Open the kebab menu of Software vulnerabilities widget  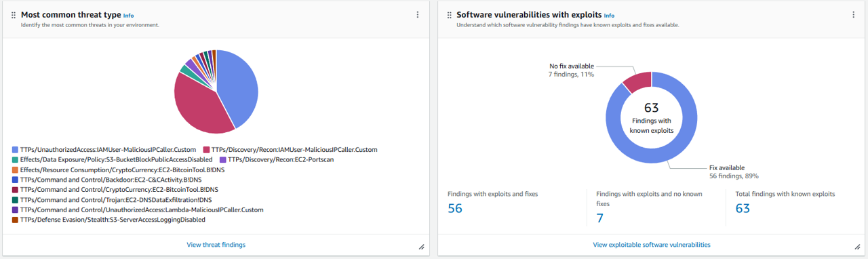pos(853,14)
